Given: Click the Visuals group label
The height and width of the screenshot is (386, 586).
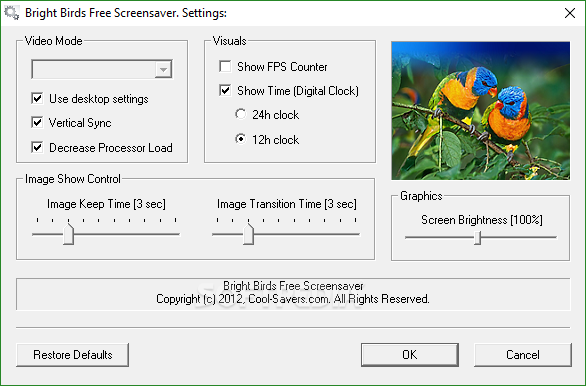Looking at the screenshot, I should tap(229, 41).
